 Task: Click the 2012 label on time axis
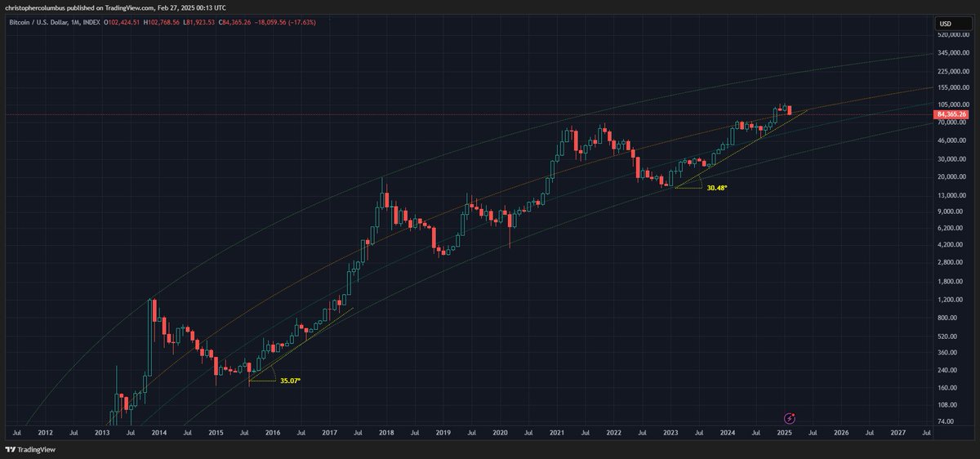pos(45,431)
